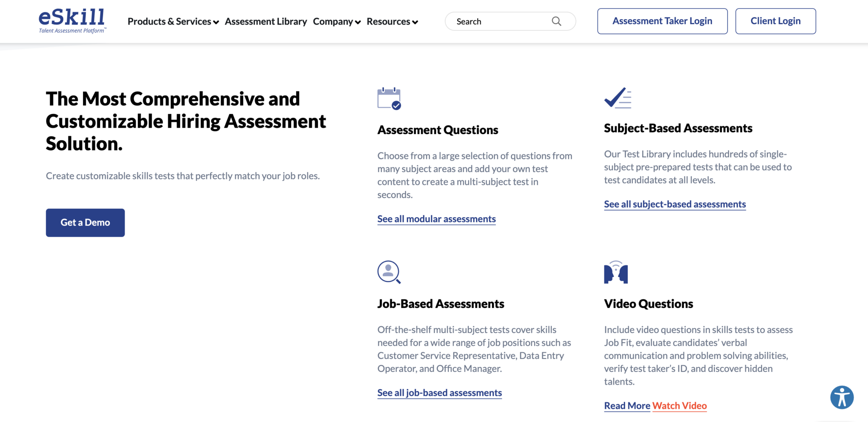
Task: Select the Watch Video link
Action: pyautogui.click(x=680, y=406)
